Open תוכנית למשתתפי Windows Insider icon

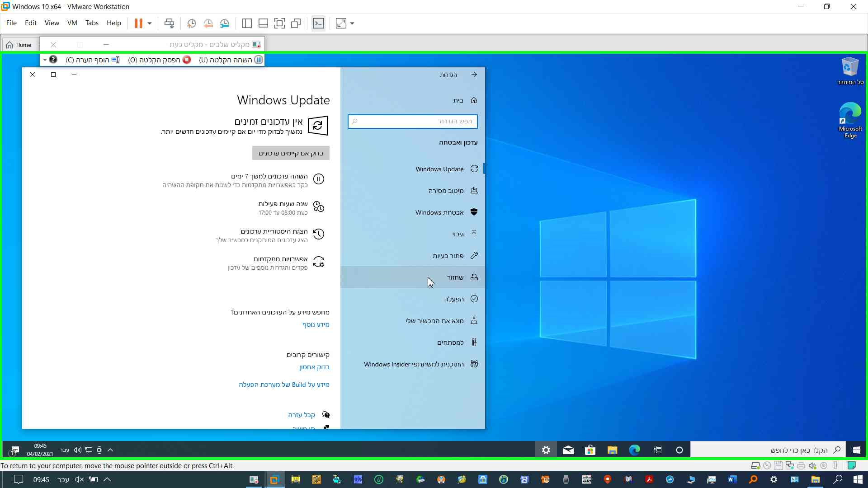tap(474, 363)
